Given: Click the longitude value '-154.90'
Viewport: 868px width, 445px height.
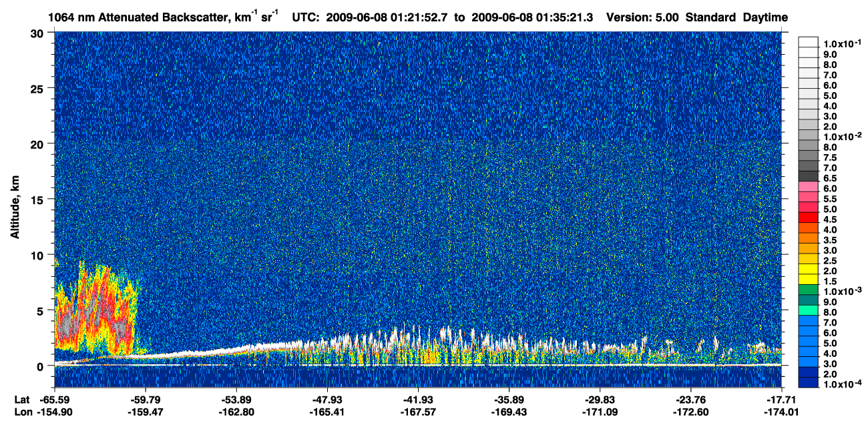Looking at the screenshot, I should coord(54,412).
